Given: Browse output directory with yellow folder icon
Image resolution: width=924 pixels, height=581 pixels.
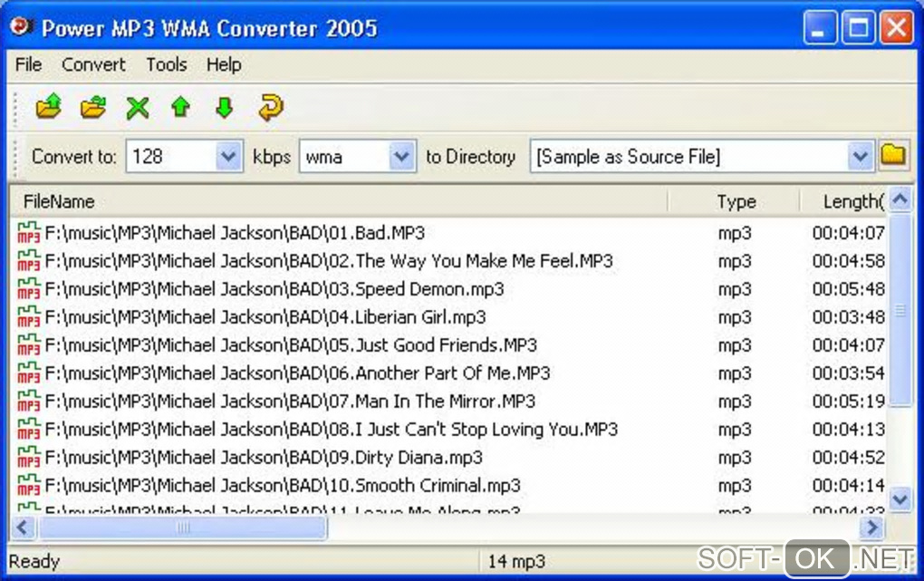Looking at the screenshot, I should coord(893,156).
